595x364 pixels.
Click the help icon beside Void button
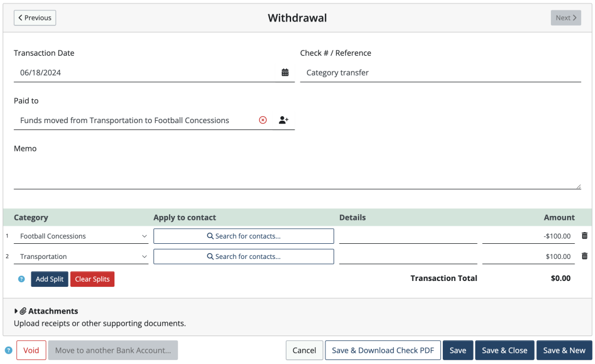point(9,350)
